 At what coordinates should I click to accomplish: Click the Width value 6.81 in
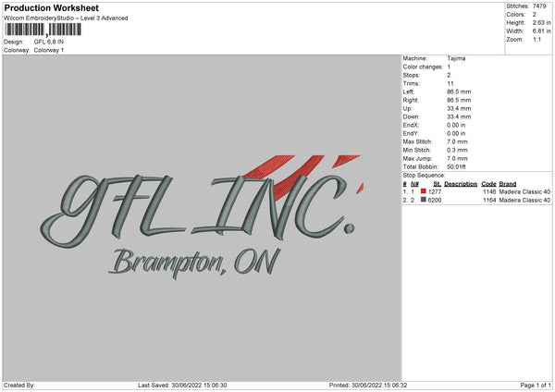(x=542, y=31)
